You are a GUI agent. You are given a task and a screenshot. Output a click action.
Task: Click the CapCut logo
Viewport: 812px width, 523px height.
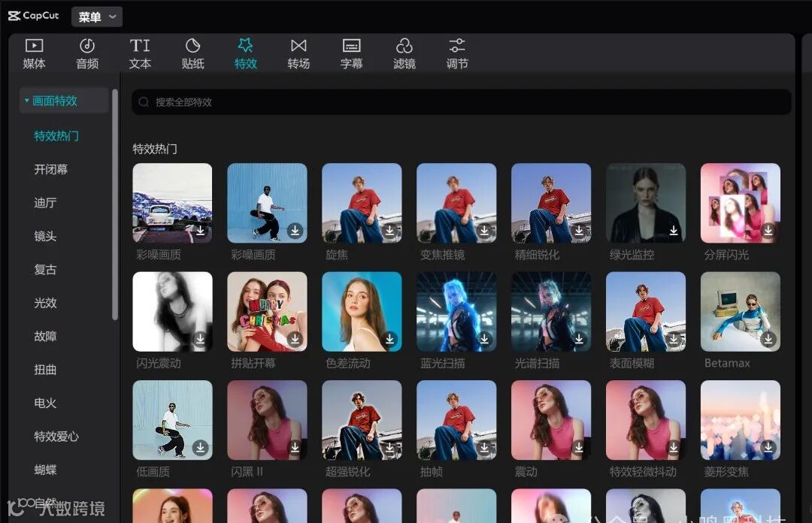point(33,16)
